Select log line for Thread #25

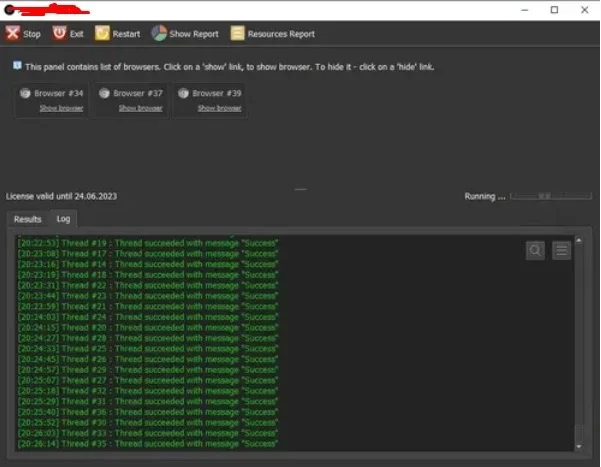[x=148, y=349]
